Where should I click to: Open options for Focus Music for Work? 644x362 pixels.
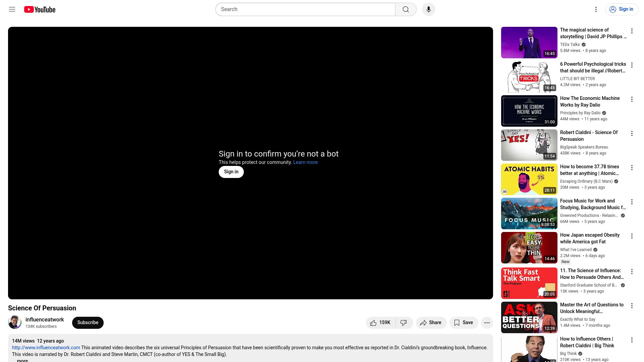(x=632, y=202)
